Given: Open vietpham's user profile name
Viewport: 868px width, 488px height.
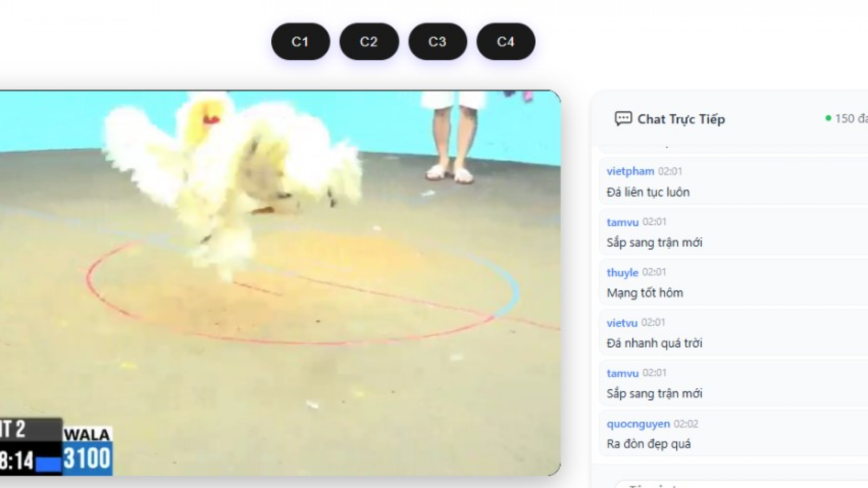Looking at the screenshot, I should point(630,171).
